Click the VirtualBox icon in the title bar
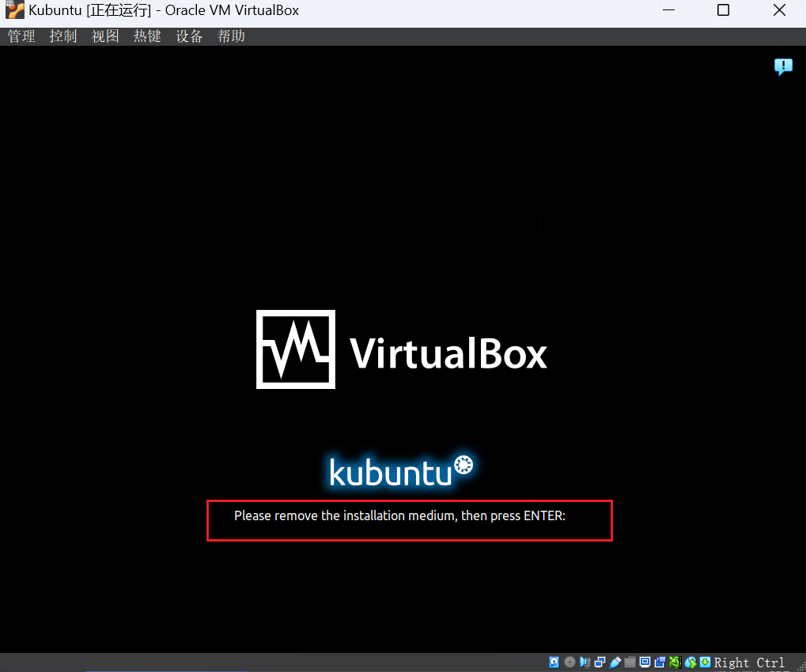Viewport: 806px width, 672px height. [14, 10]
